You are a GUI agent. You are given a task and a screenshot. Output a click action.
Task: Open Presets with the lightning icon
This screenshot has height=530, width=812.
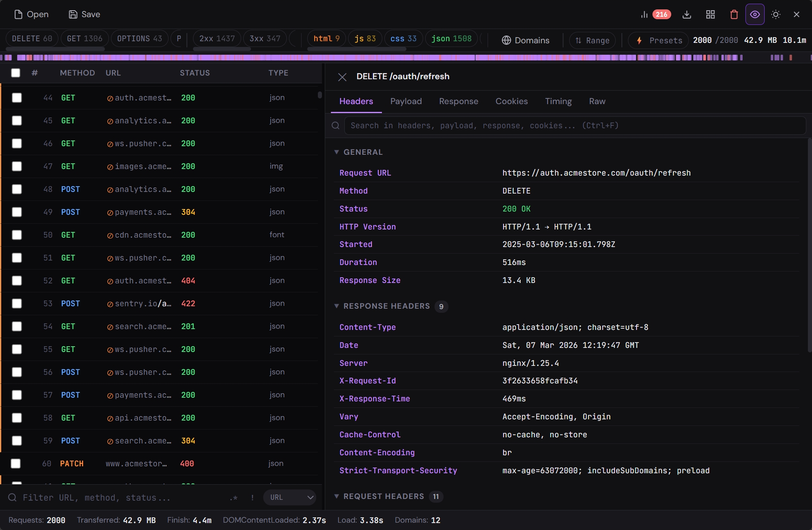coord(658,40)
